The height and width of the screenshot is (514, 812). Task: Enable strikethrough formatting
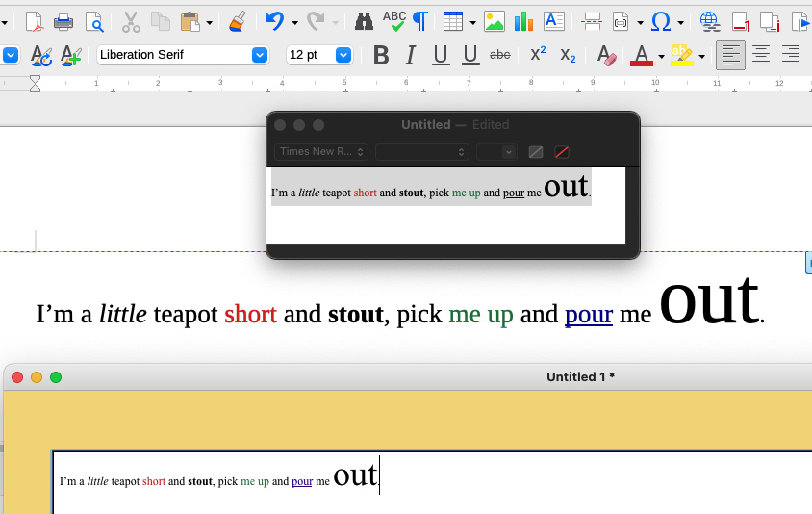point(500,56)
